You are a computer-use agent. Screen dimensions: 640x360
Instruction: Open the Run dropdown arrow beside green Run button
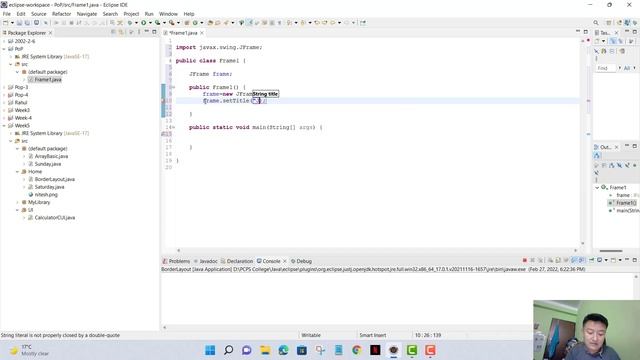point(150,23)
